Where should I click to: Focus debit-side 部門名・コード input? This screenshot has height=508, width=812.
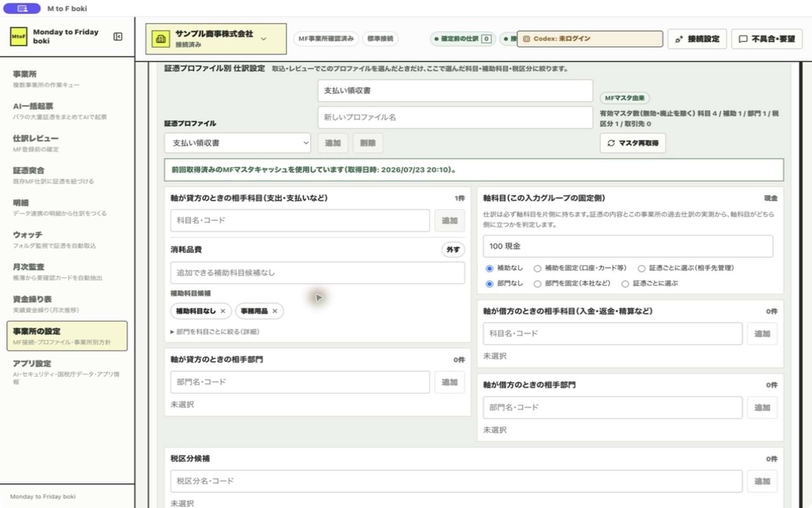pyautogui.click(x=613, y=408)
